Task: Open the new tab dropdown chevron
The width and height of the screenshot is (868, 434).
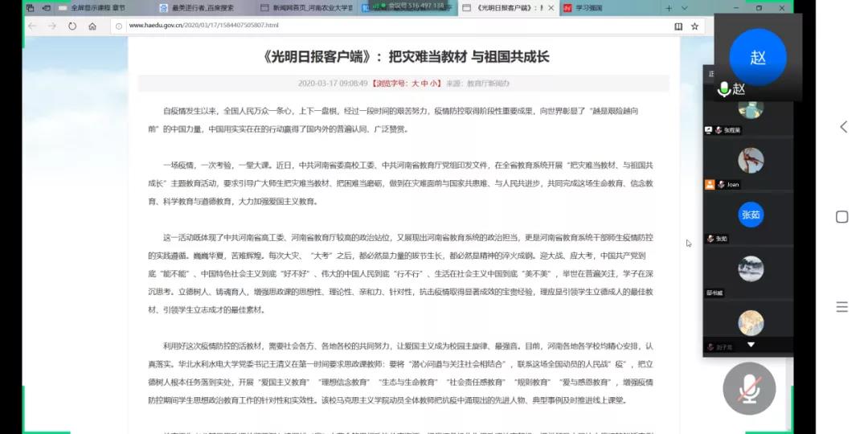Action: [683, 8]
